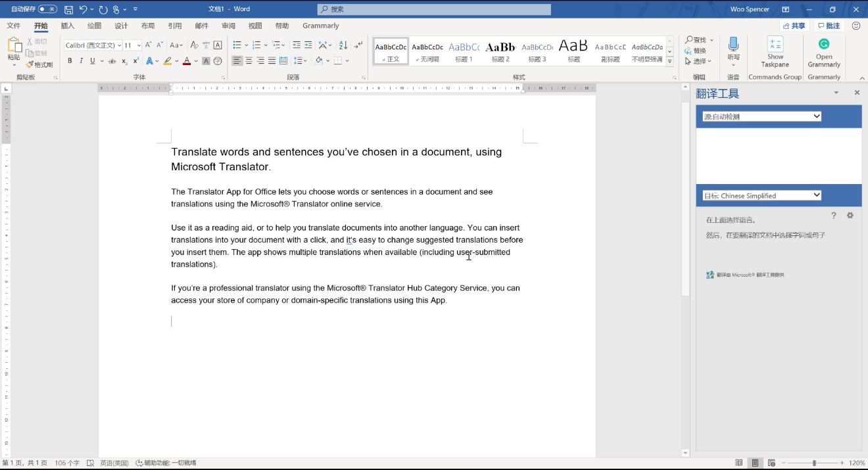This screenshot has width=868, height=470.
Task: Open the paragraph shading color menu
Action: tap(327, 61)
